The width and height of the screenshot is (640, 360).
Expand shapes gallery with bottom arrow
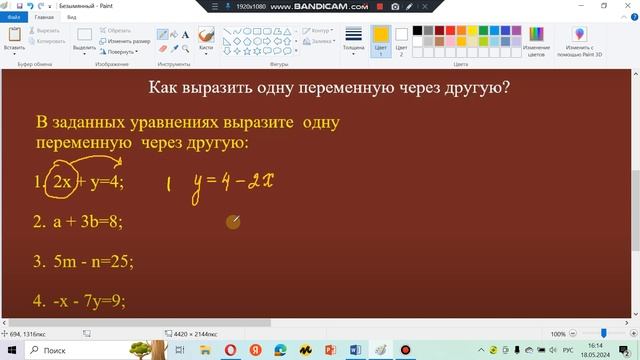tap(296, 51)
